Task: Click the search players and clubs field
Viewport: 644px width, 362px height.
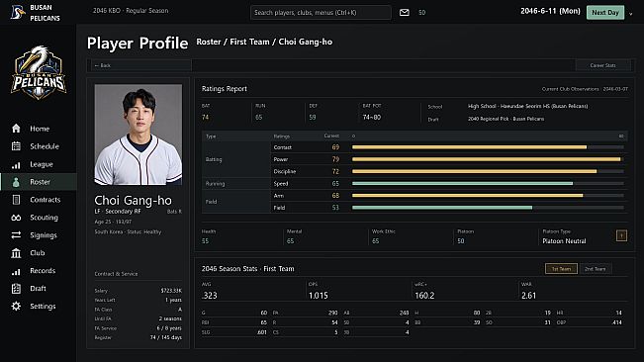Action: (x=321, y=12)
